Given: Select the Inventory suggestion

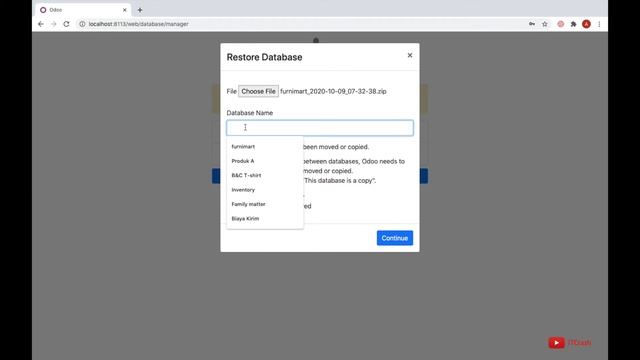Looking at the screenshot, I should [x=265, y=190].
